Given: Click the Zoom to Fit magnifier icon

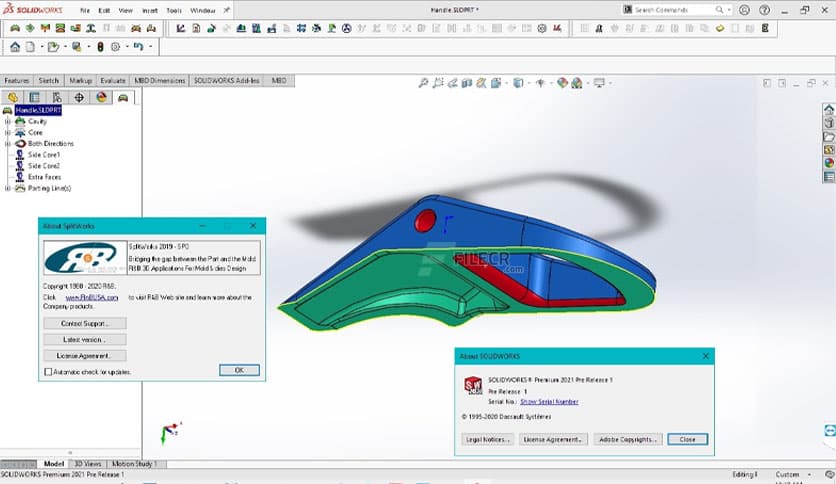Looking at the screenshot, I should [x=423, y=83].
